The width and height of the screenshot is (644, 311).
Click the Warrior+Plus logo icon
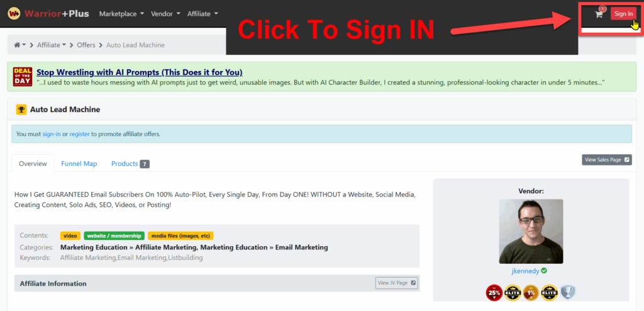[x=13, y=13]
